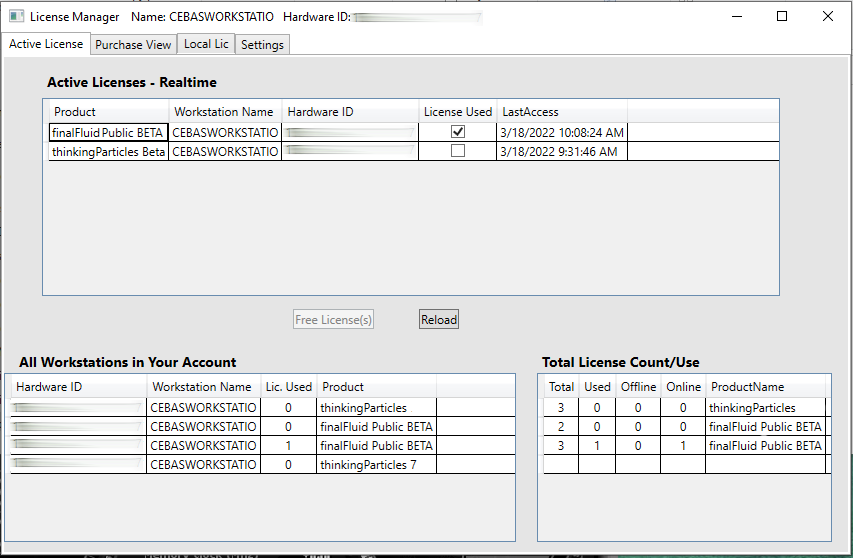Switch to the Purchase View tab
Viewport: 853px width, 558px height.
pos(133,44)
